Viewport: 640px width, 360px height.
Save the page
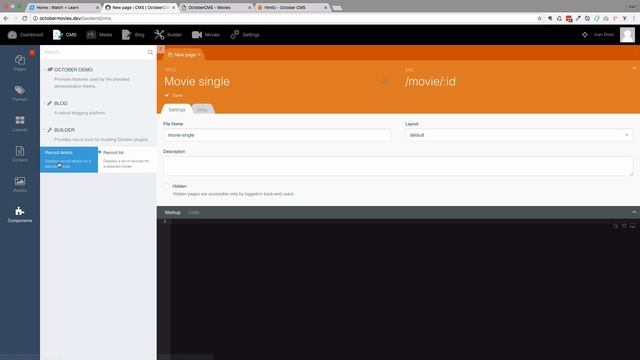[174, 95]
